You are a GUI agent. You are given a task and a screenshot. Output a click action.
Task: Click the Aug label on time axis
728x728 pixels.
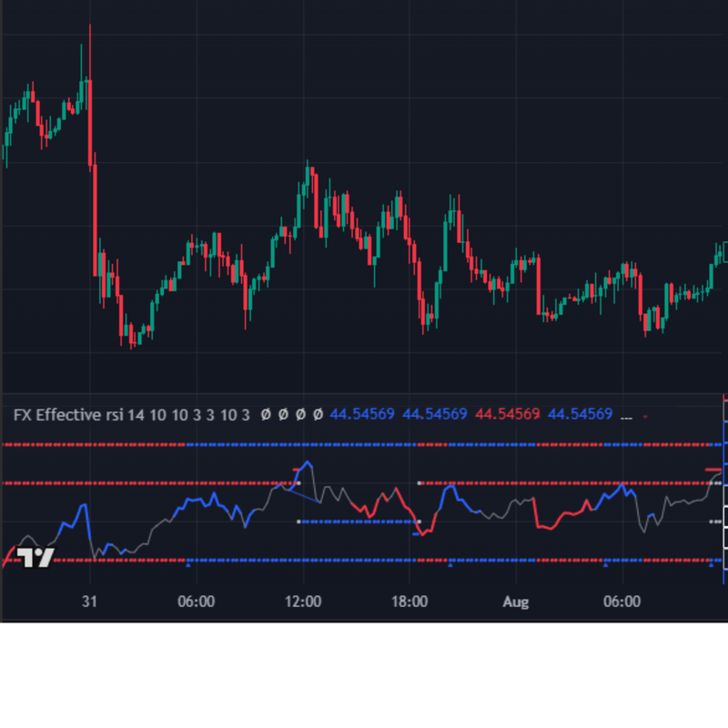pos(516,602)
